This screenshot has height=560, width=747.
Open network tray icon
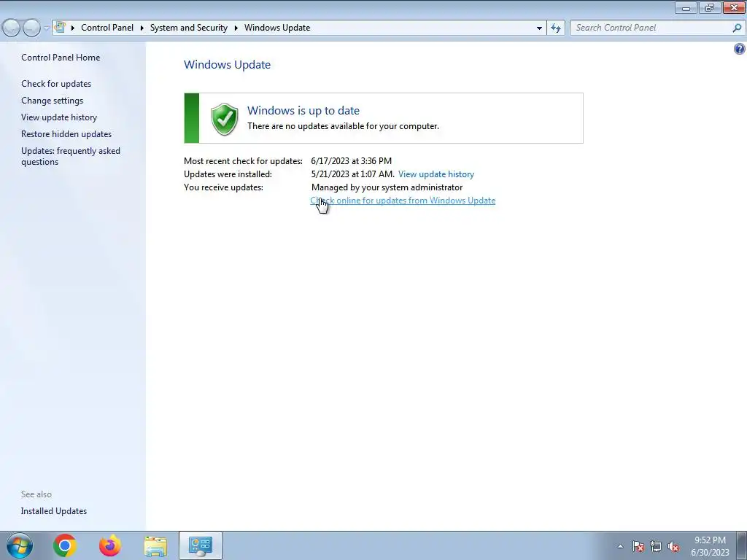(656, 546)
